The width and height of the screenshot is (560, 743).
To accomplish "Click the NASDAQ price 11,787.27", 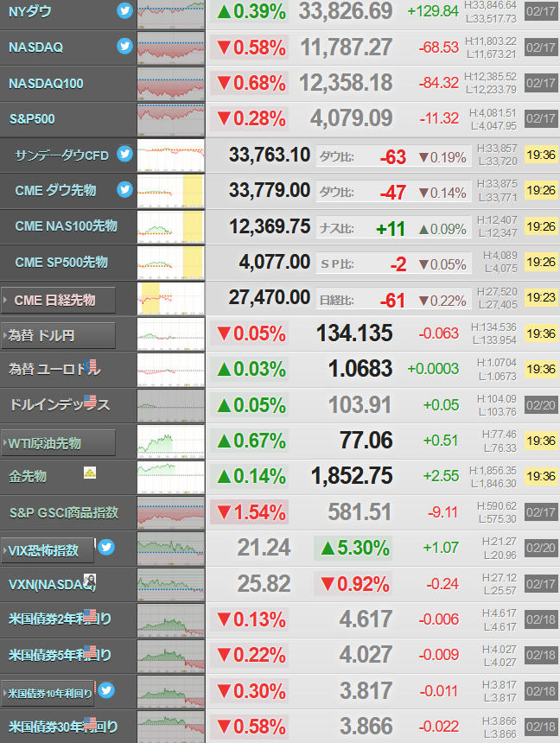I will coord(347,47).
